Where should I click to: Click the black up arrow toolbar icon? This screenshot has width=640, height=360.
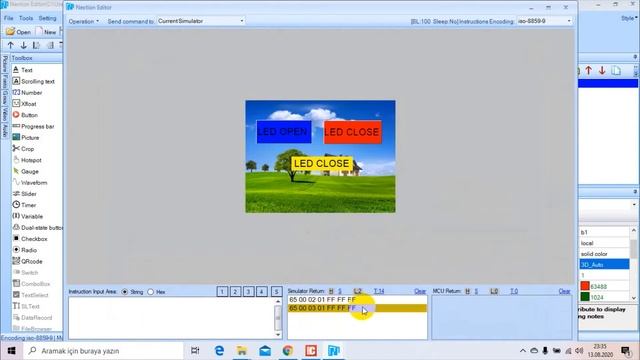tap(11, 45)
